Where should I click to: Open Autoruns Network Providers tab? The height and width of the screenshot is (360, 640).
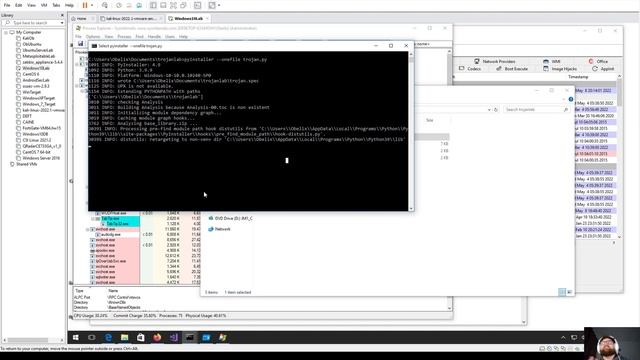coord(494,61)
